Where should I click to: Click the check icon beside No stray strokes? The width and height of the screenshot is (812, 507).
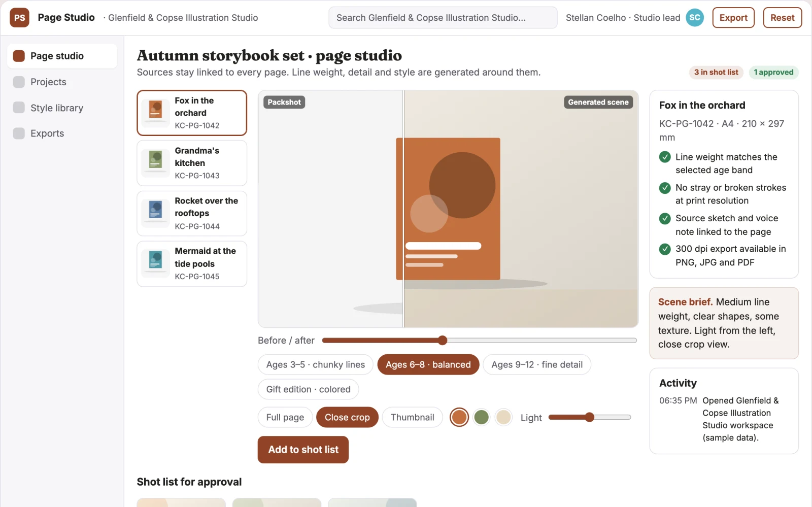pyautogui.click(x=665, y=188)
